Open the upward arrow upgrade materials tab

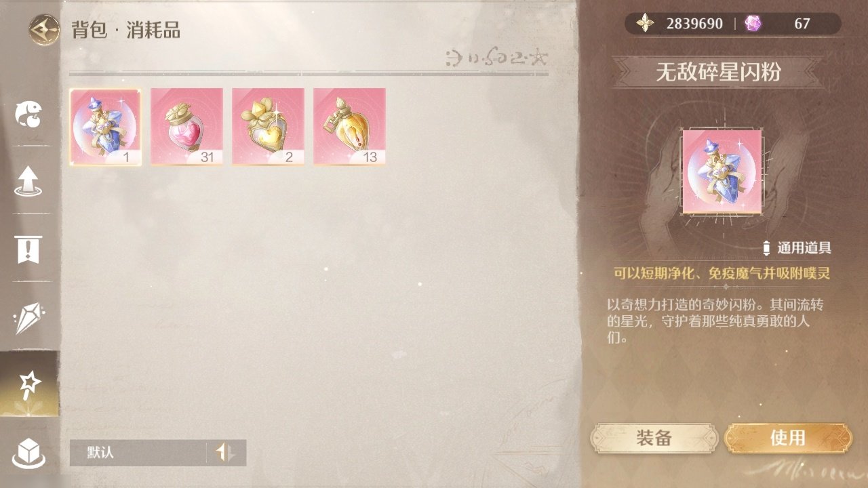click(x=28, y=182)
